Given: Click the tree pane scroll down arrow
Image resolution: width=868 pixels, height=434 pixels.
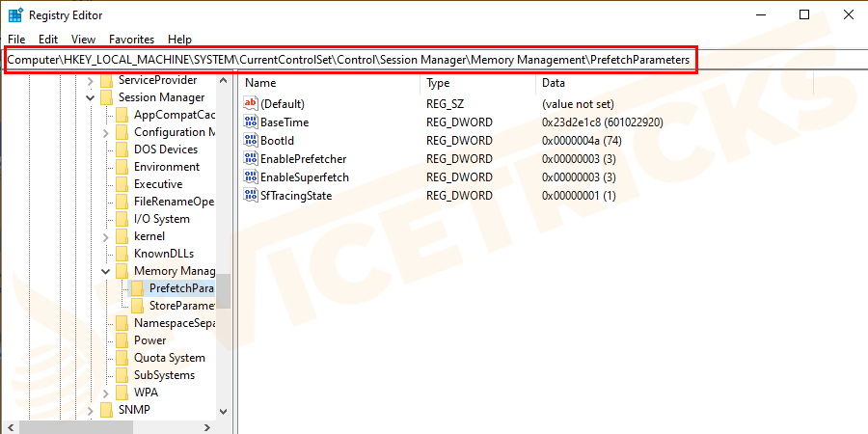Looking at the screenshot, I should [x=223, y=411].
